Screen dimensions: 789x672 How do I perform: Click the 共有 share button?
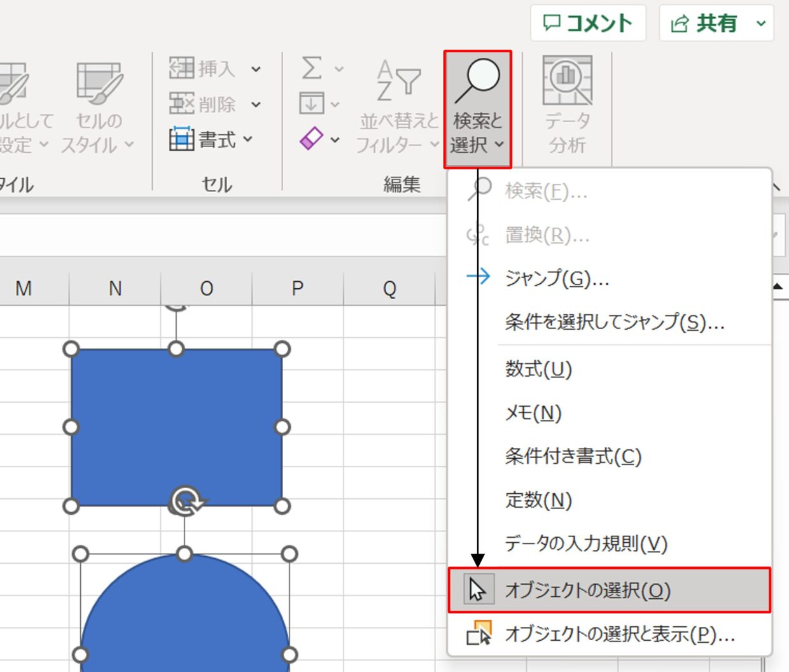pos(704,24)
